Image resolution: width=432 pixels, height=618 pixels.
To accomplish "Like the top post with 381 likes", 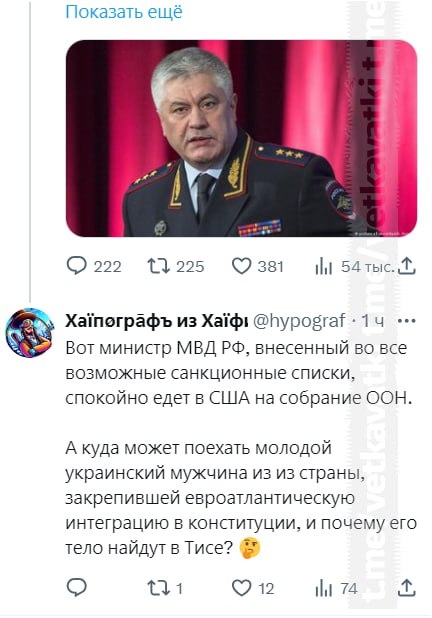I will click(x=257, y=266).
